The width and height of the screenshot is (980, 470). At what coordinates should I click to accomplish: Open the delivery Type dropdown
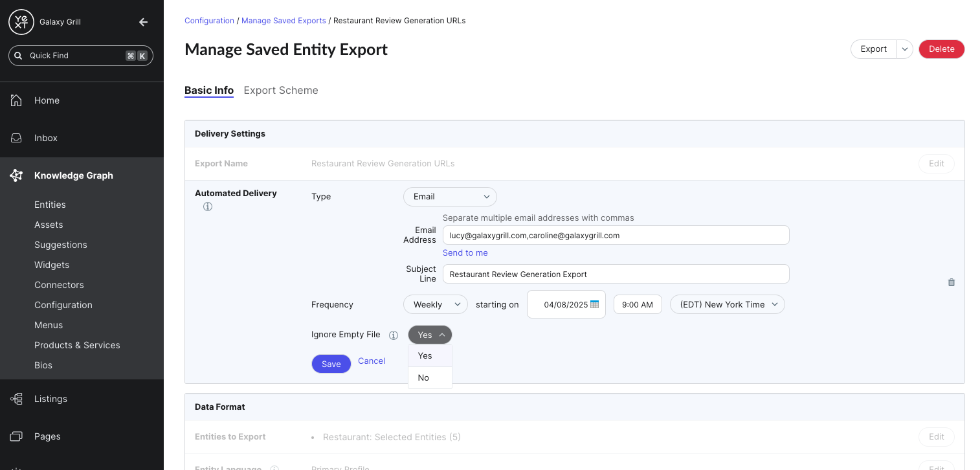coord(450,197)
